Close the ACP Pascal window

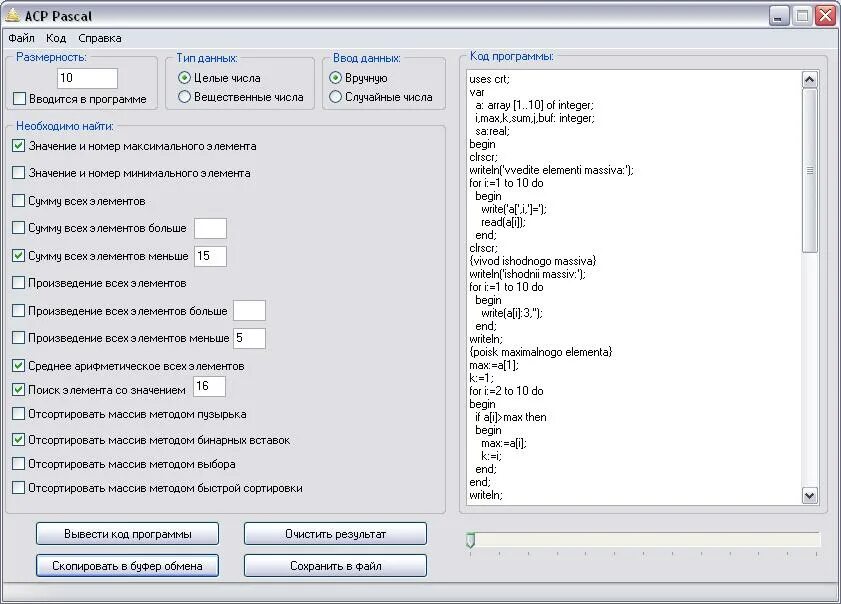click(825, 16)
